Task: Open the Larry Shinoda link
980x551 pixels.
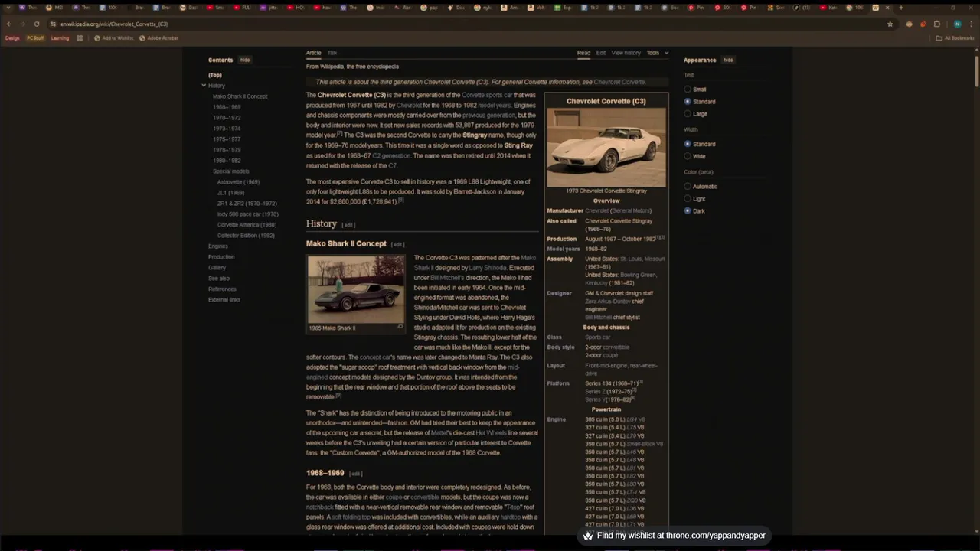Action: [x=488, y=268]
